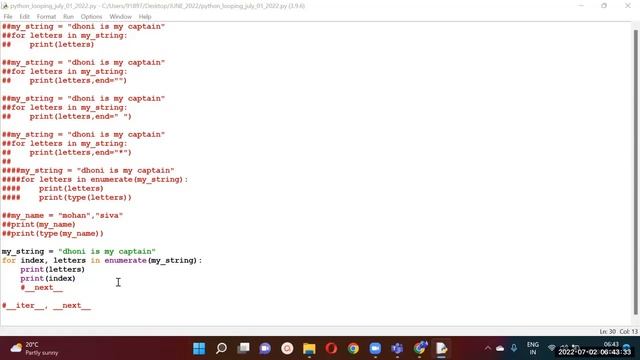Open Zoom from the taskbar
Viewport: 640px width, 360px height.
click(375, 349)
